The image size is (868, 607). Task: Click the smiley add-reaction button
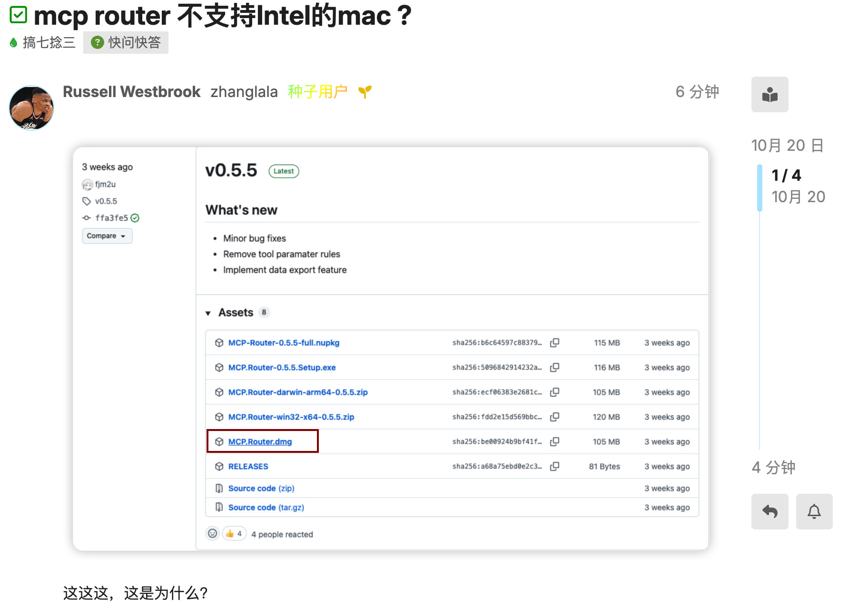(212, 534)
